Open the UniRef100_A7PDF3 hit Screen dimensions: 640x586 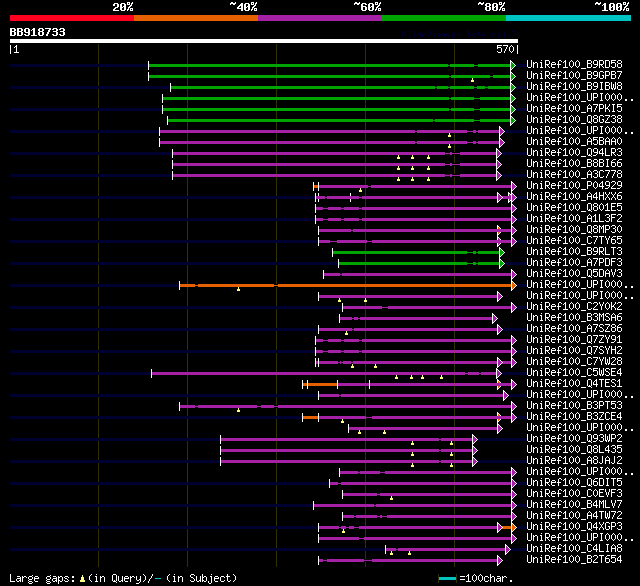[x=574, y=263]
